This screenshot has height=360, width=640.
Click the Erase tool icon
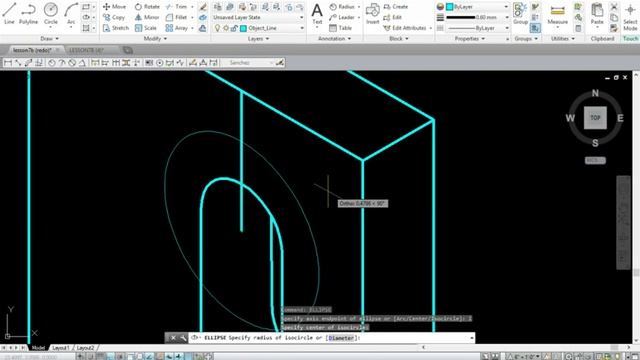[203, 7]
